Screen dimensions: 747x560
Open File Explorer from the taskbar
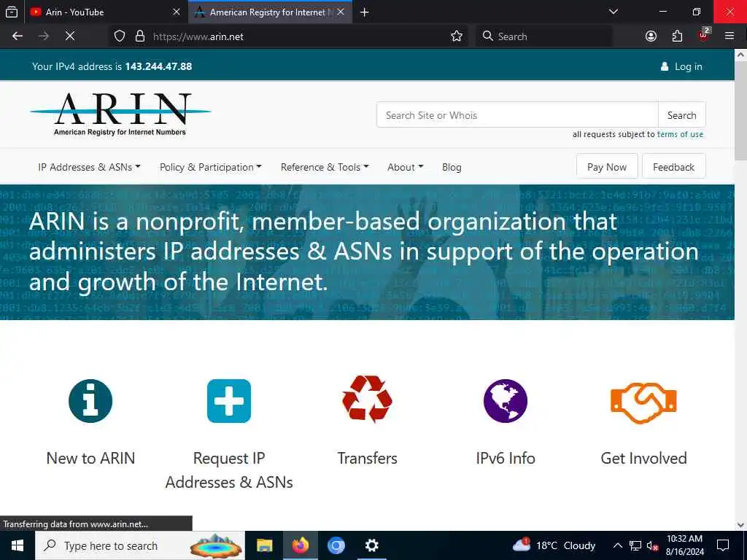[x=264, y=545]
